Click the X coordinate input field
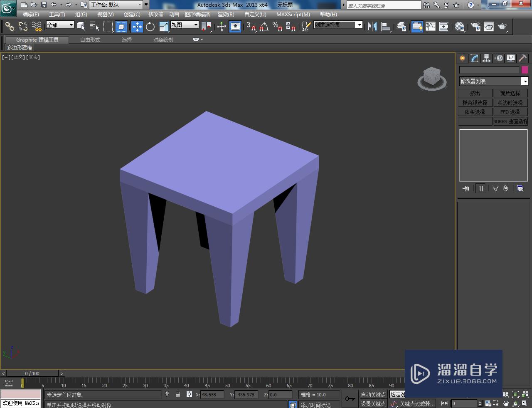This screenshot has width=532, height=408. [x=212, y=394]
